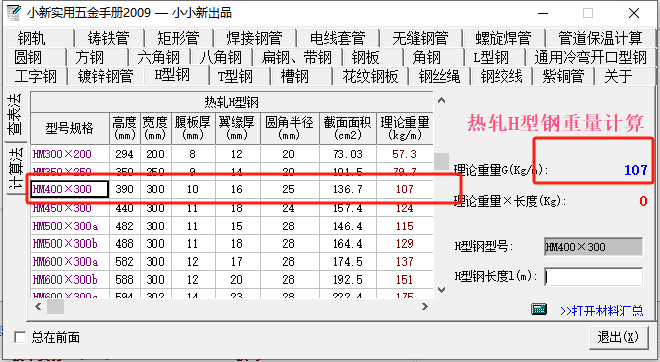660x362 pixels.
Task: Select the HM400×300 cell
Action: tap(70, 189)
